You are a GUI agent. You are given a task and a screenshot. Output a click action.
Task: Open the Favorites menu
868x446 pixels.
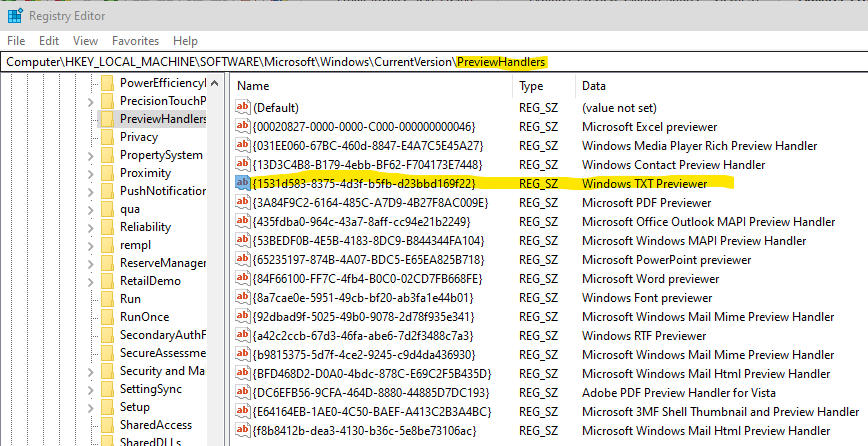tap(135, 41)
